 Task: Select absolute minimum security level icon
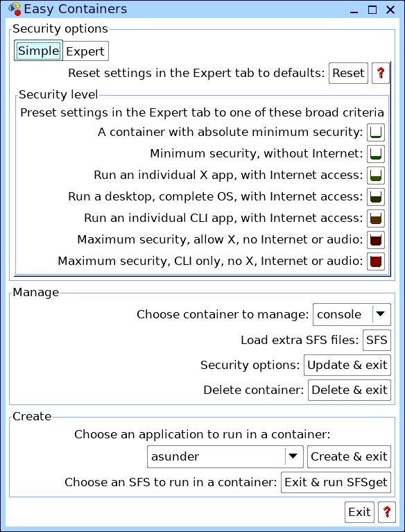[376, 132]
